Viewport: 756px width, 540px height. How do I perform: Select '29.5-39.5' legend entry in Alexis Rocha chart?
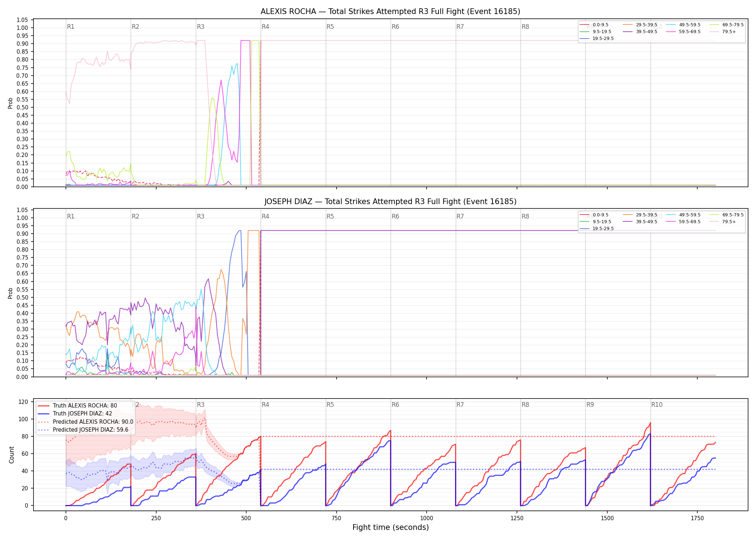pyautogui.click(x=640, y=25)
